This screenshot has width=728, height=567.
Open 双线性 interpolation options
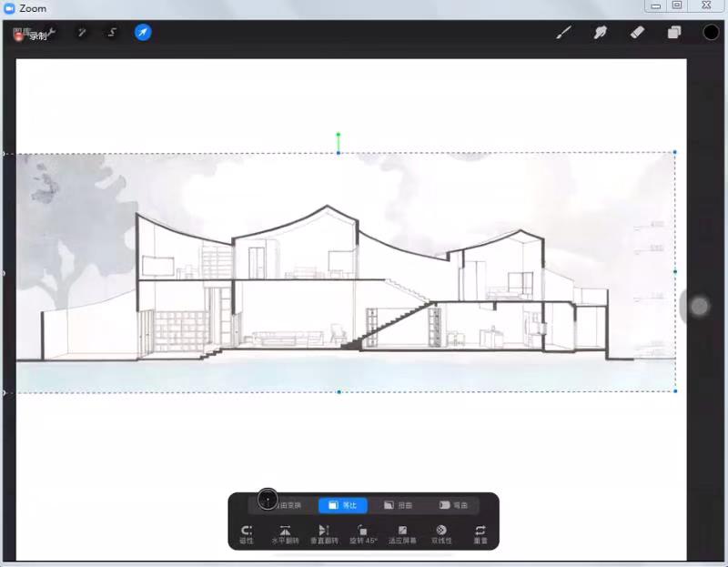441,534
